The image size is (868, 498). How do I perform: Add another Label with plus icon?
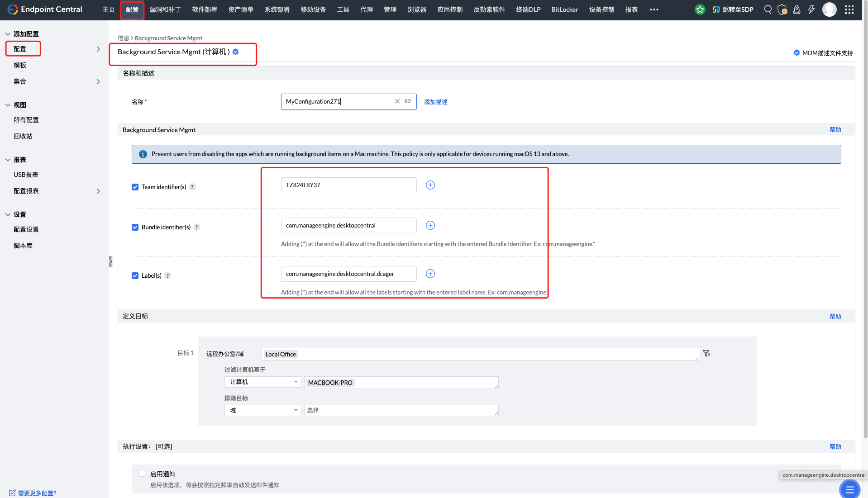tap(430, 274)
